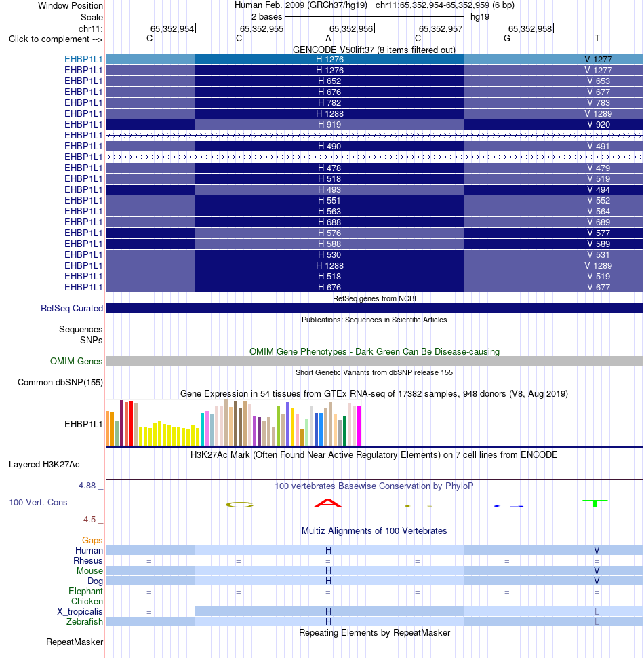644x658 pixels.
Task: Click the 65,352,956 position label
Action: pos(351,28)
